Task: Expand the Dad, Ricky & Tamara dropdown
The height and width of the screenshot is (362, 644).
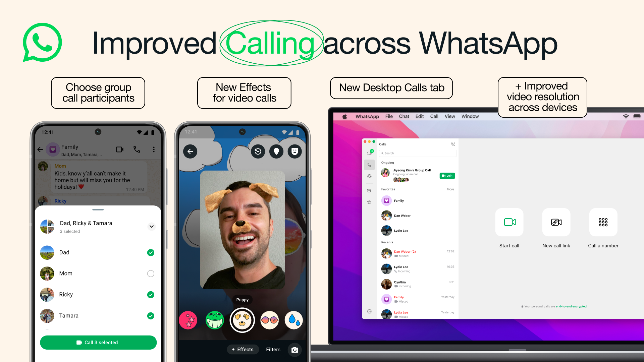Action: tap(152, 226)
